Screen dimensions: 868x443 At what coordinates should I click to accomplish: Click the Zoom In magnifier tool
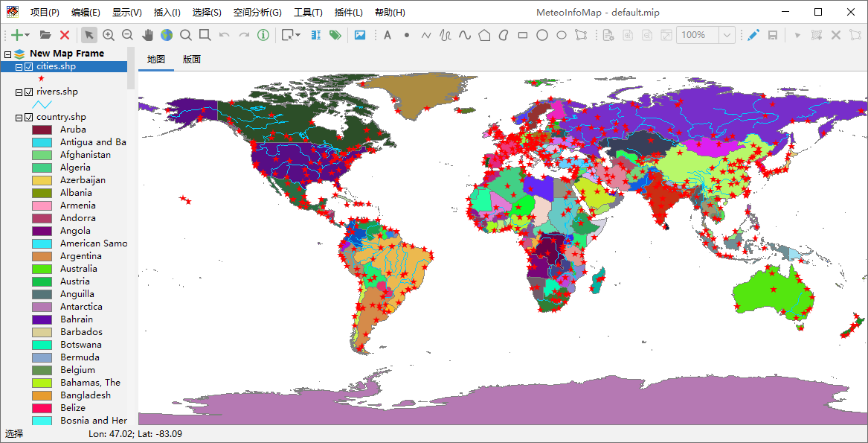pos(109,35)
